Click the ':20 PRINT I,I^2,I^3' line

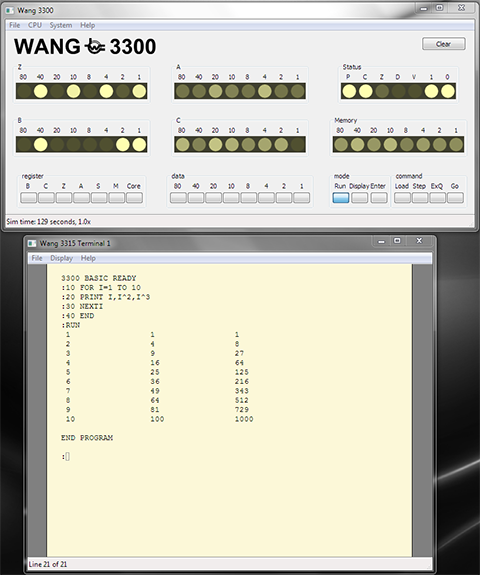[106, 297]
